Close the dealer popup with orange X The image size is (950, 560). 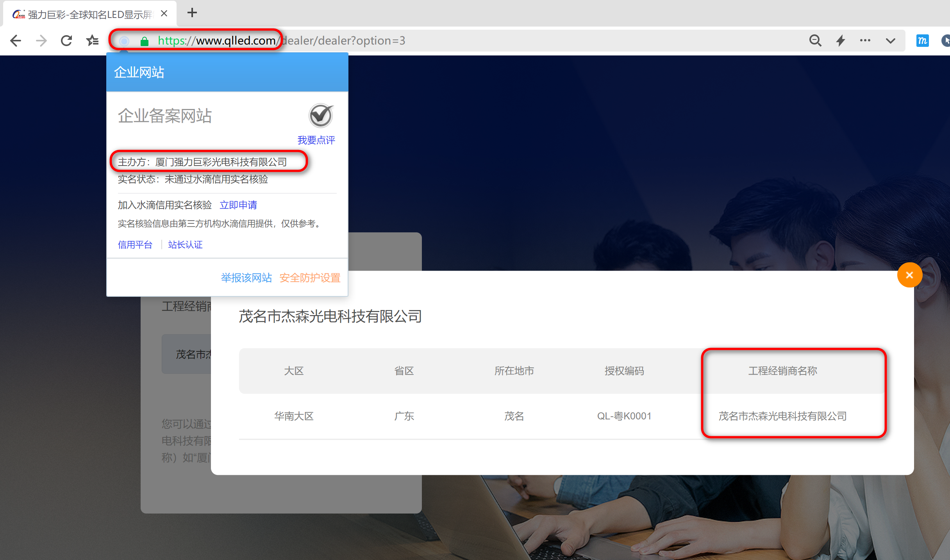(x=909, y=275)
